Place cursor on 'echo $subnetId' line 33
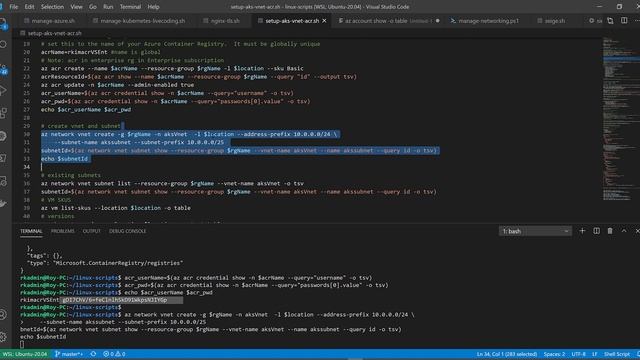The height and width of the screenshot is (360, 640). pos(64,159)
